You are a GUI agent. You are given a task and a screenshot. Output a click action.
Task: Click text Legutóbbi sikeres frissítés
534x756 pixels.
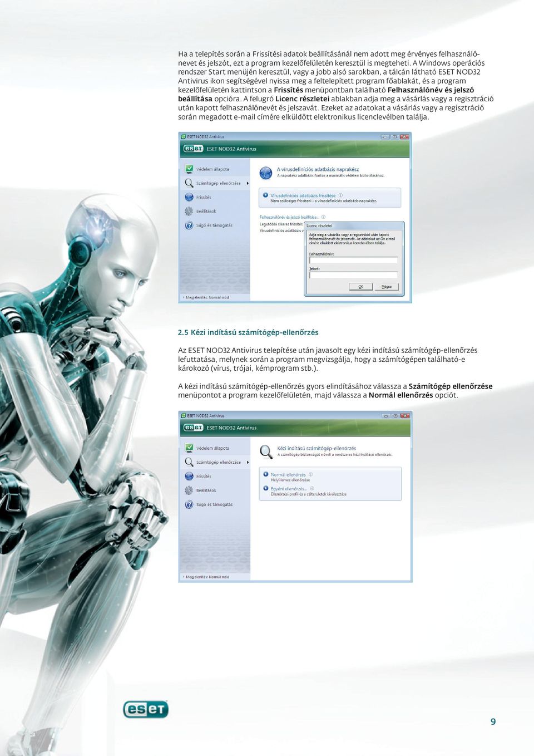(282, 224)
